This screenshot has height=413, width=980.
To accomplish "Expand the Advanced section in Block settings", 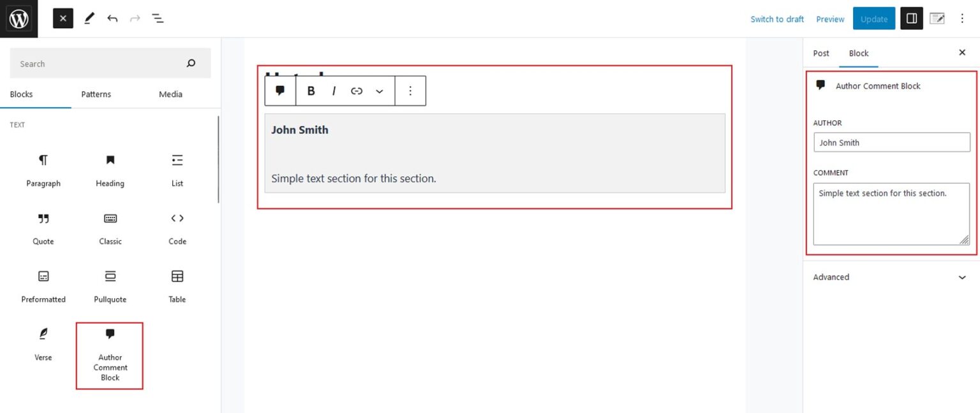I will [891, 277].
